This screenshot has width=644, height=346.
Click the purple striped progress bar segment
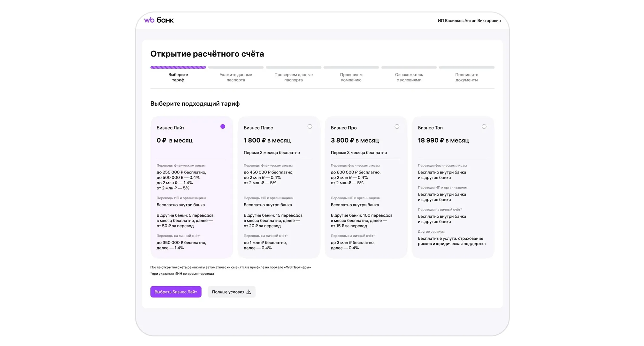[x=178, y=67]
